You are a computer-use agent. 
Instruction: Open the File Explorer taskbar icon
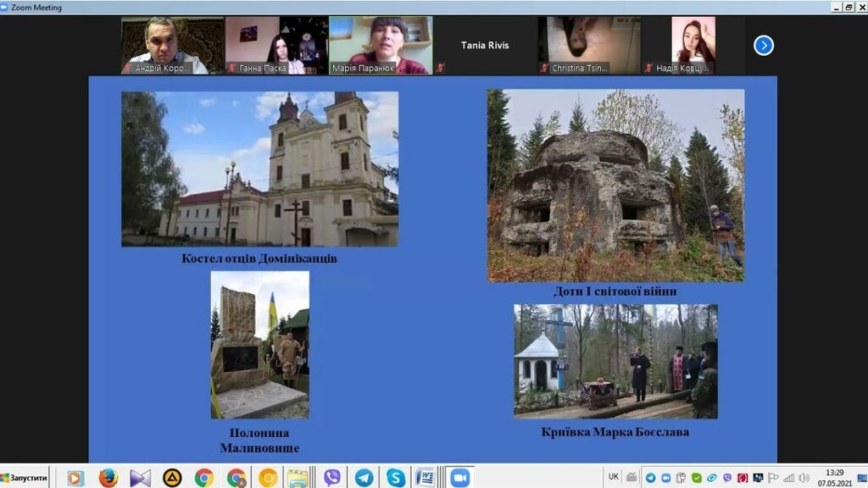point(298,477)
